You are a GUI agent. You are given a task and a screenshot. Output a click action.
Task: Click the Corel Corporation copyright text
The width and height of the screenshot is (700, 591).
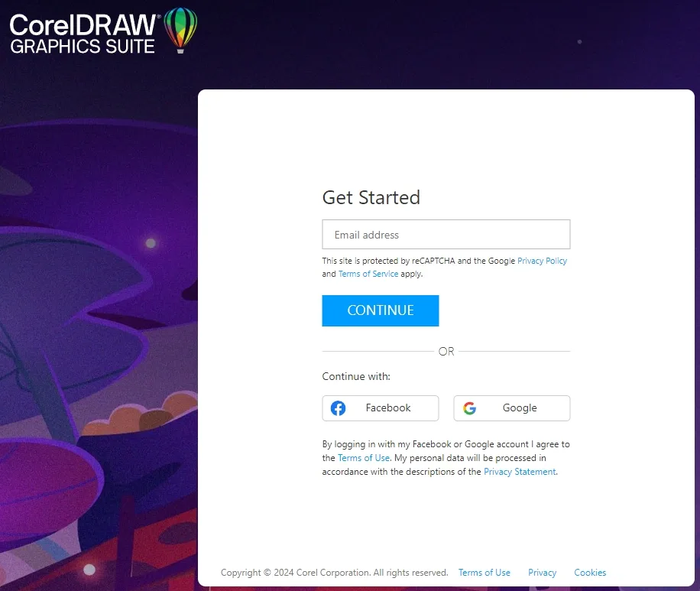(x=335, y=572)
